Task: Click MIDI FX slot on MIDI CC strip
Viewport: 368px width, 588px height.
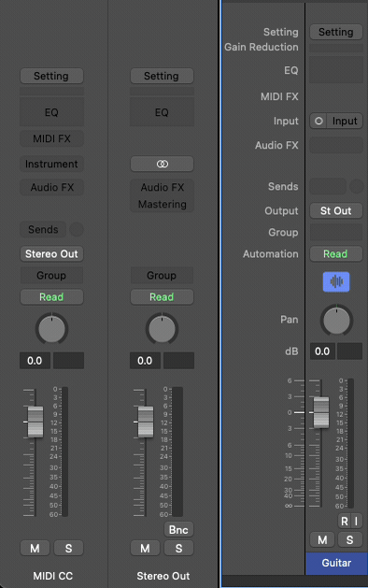Action: pos(51,138)
